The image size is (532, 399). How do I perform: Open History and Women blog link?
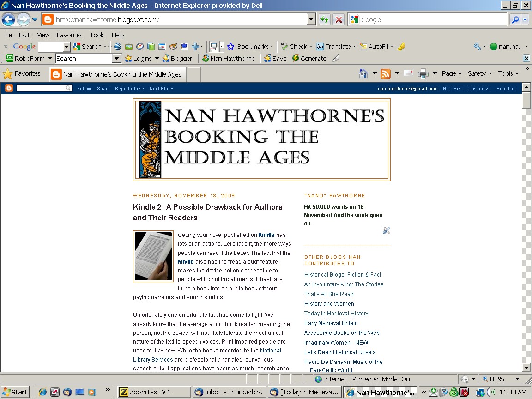pyautogui.click(x=329, y=304)
